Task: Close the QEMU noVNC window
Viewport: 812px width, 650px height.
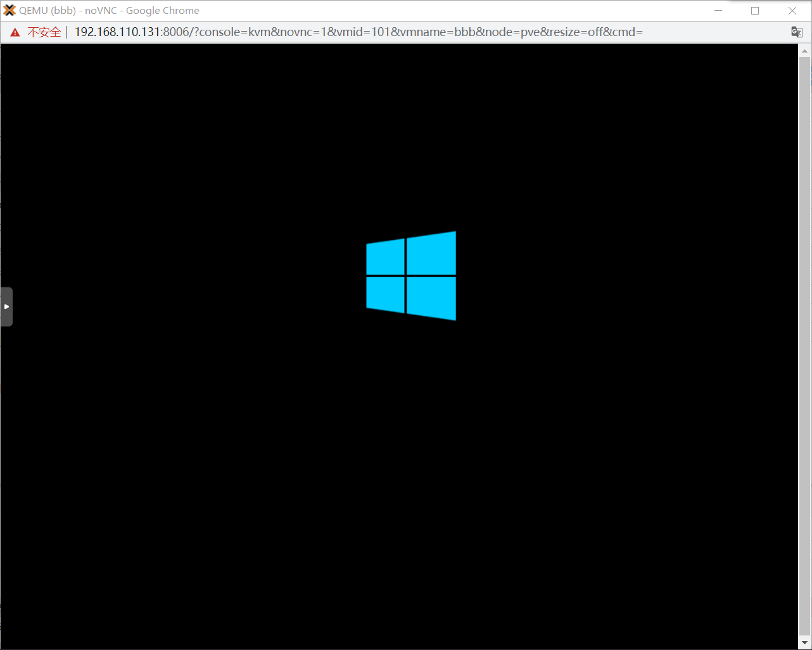Action: pyautogui.click(x=792, y=11)
